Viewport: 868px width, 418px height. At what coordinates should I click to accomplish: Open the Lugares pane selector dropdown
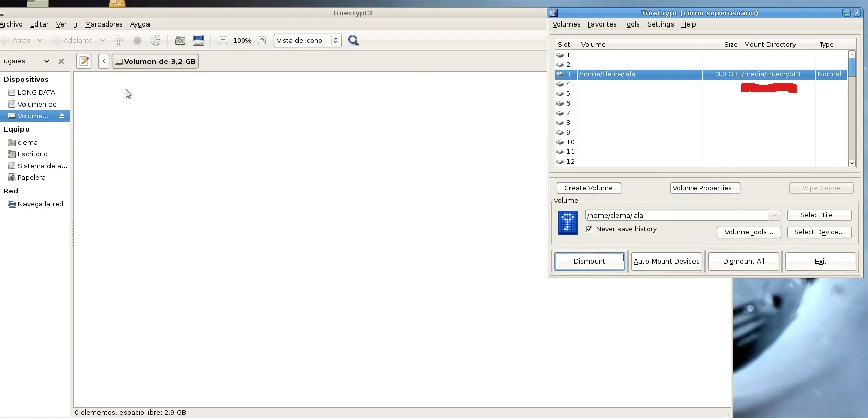47,61
